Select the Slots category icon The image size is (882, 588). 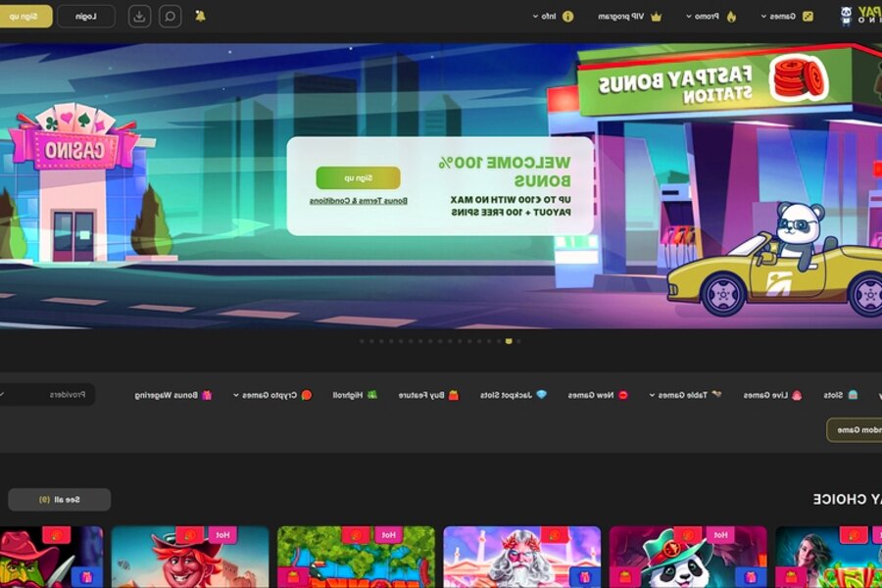[853, 394]
